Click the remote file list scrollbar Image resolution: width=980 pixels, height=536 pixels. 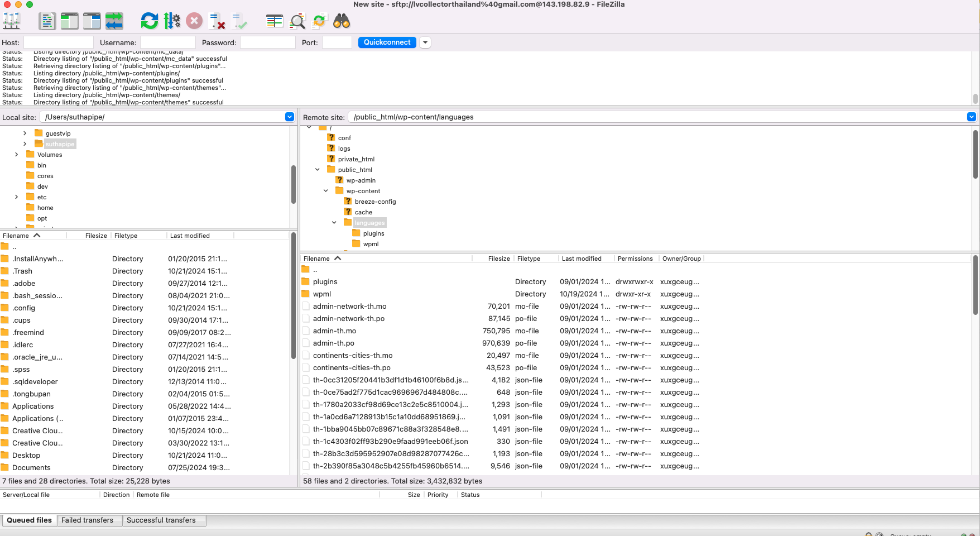(975, 285)
